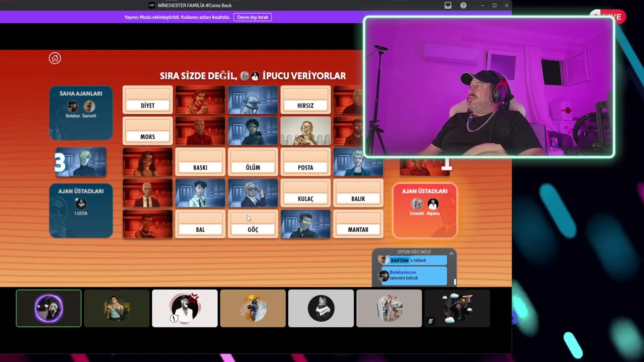644x362 pixels.
Task: Click first spymaster avatar in the turn header
Action: pyautogui.click(x=245, y=76)
